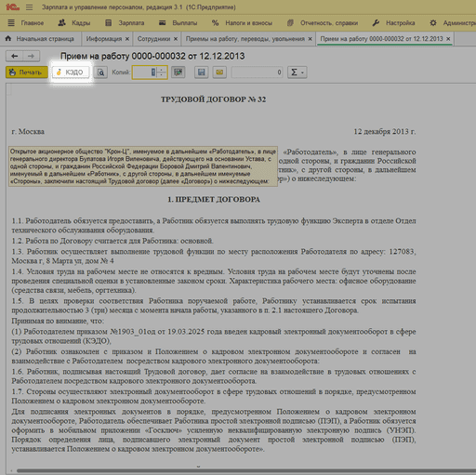This screenshot has width=476, height=475.
Task: Navigate back with the left arrow
Action: [14, 56]
